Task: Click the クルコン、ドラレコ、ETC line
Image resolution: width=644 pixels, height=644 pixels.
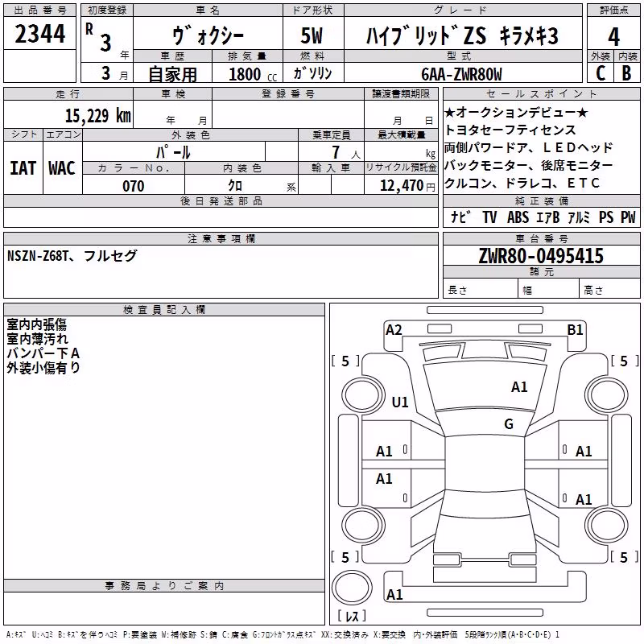Action: [x=522, y=183]
